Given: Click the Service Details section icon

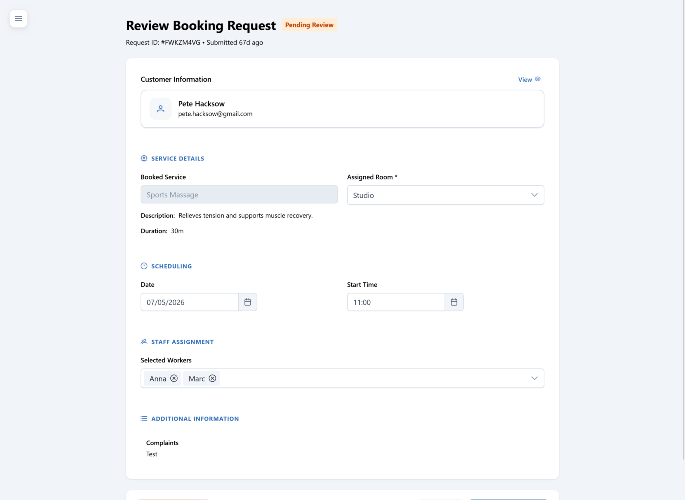Looking at the screenshot, I should click(144, 158).
